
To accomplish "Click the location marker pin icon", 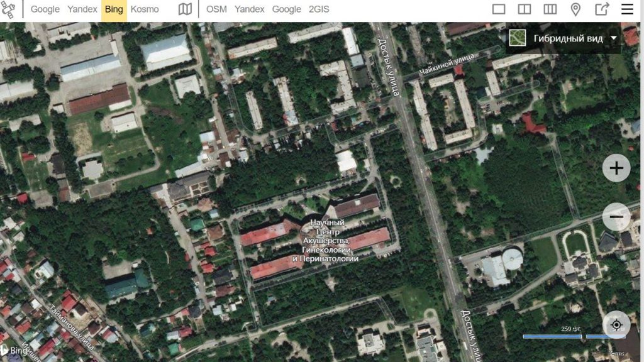I will tap(576, 9).
